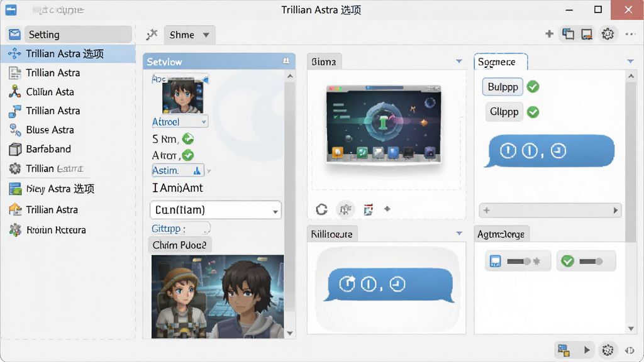644x362 pixels.
Task: Open Barfaband sidebar entry
Action: point(48,149)
